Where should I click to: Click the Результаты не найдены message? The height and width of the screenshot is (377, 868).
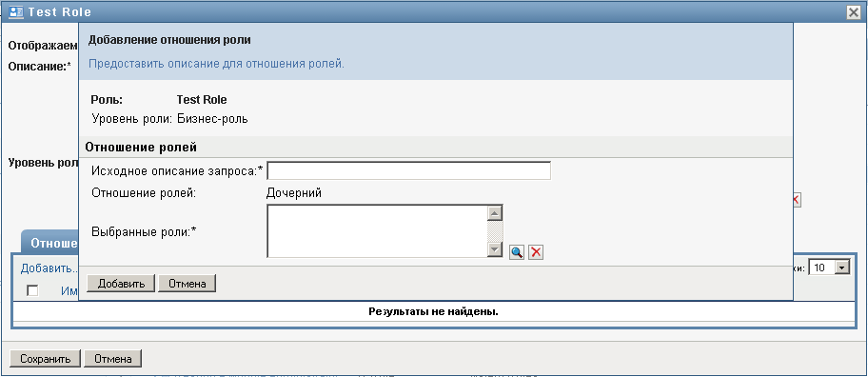(433, 311)
